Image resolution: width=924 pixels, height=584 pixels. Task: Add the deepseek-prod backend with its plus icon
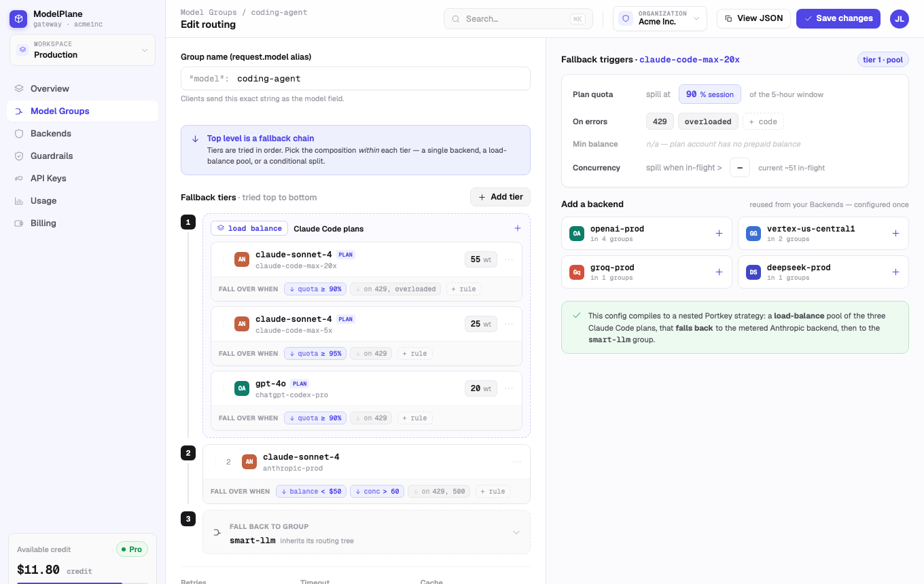(x=895, y=272)
